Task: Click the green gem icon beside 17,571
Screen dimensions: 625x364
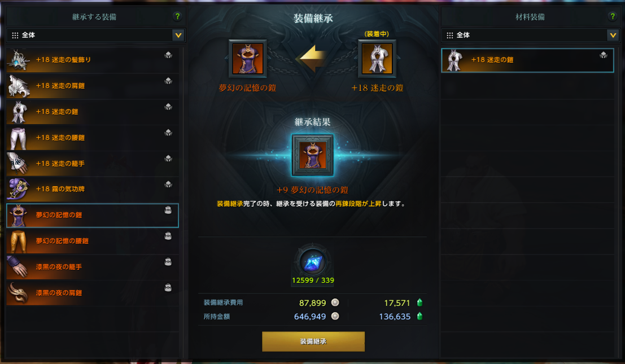Action: 419,302
